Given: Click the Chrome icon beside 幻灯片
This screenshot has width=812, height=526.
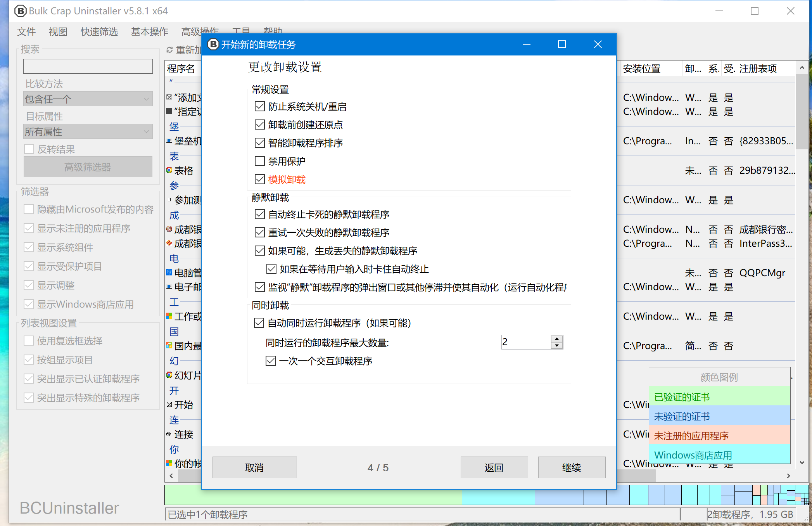Looking at the screenshot, I should [169, 375].
